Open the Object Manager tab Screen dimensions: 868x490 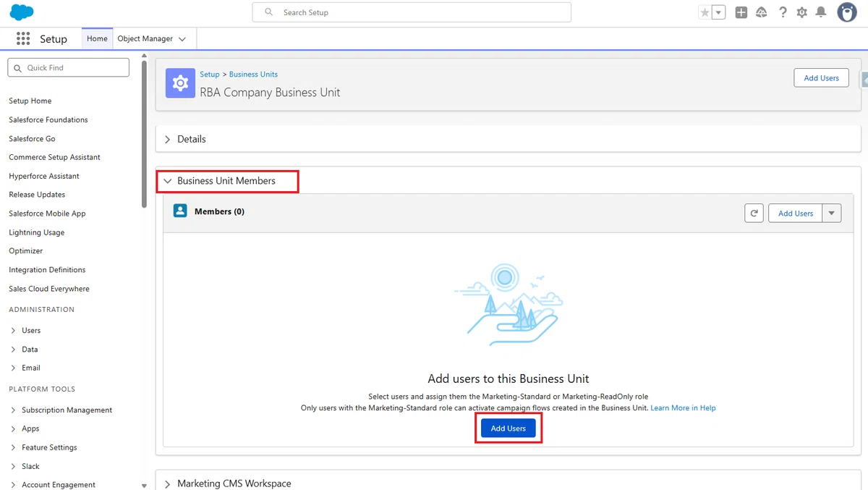click(x=145, y=38)
